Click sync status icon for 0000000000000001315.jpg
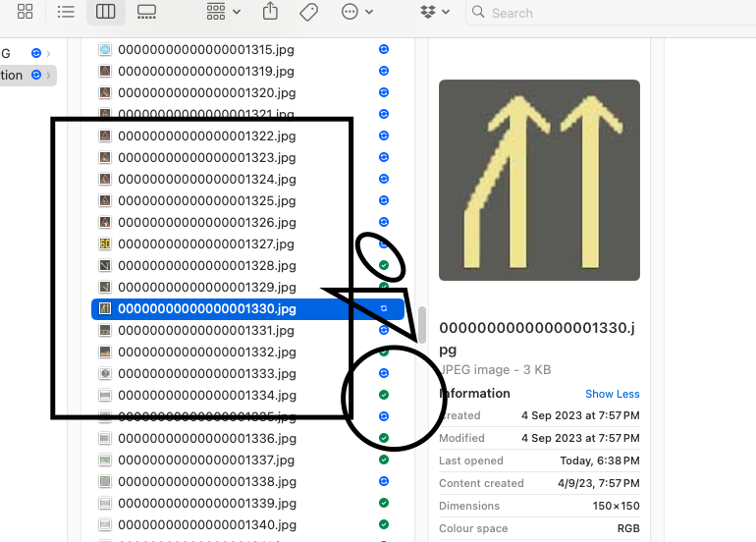This screenshot has width=756, height=542. [x=384, y=49]
